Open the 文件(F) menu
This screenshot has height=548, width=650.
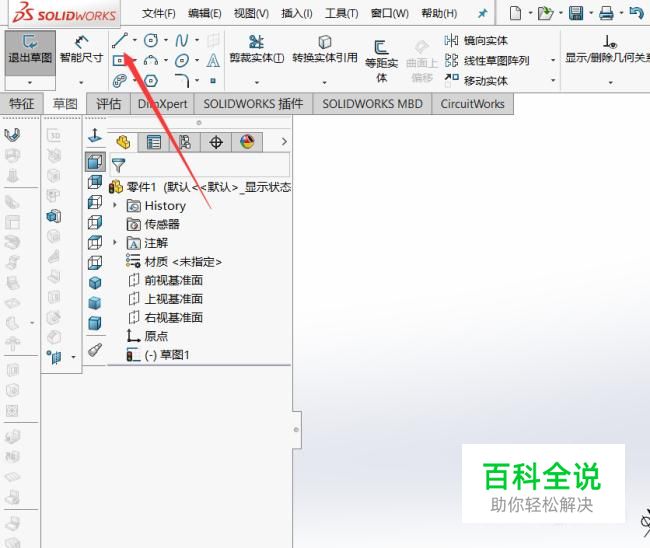pos(159,14)
